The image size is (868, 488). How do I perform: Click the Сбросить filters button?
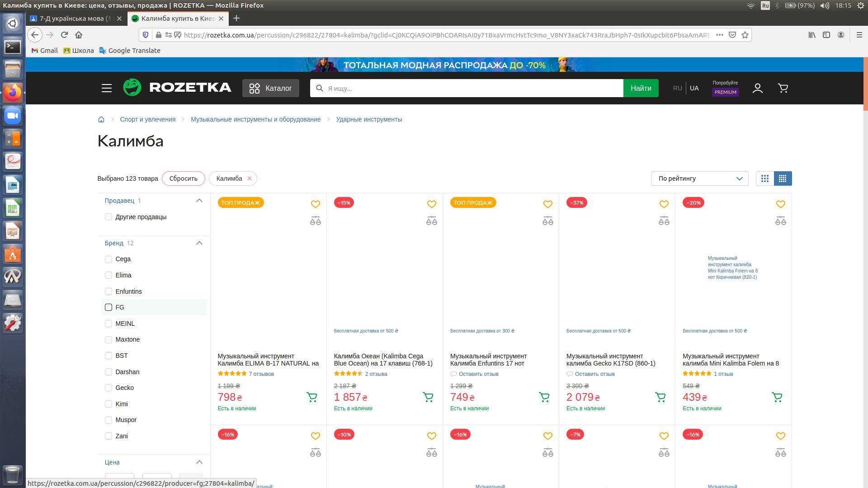pyautogui.click(x=183, y=178)
